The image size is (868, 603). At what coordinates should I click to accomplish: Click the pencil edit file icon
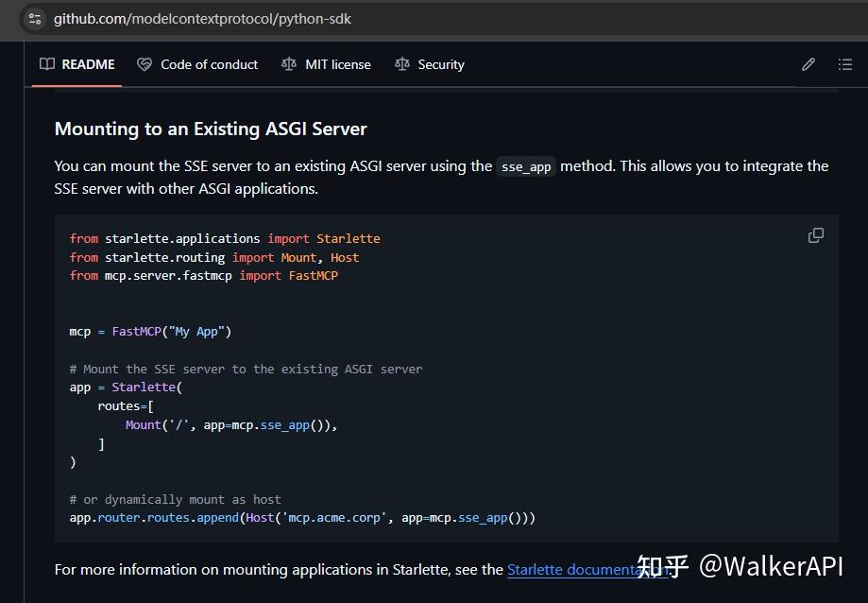pyautogui.click(x=808, y=64)
